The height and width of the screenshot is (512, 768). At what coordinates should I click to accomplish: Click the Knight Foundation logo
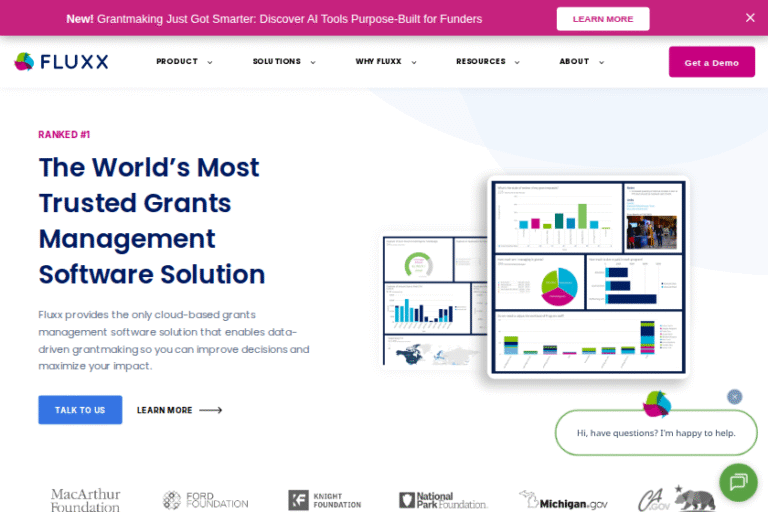pyautogui.click(x=325, y=500)
